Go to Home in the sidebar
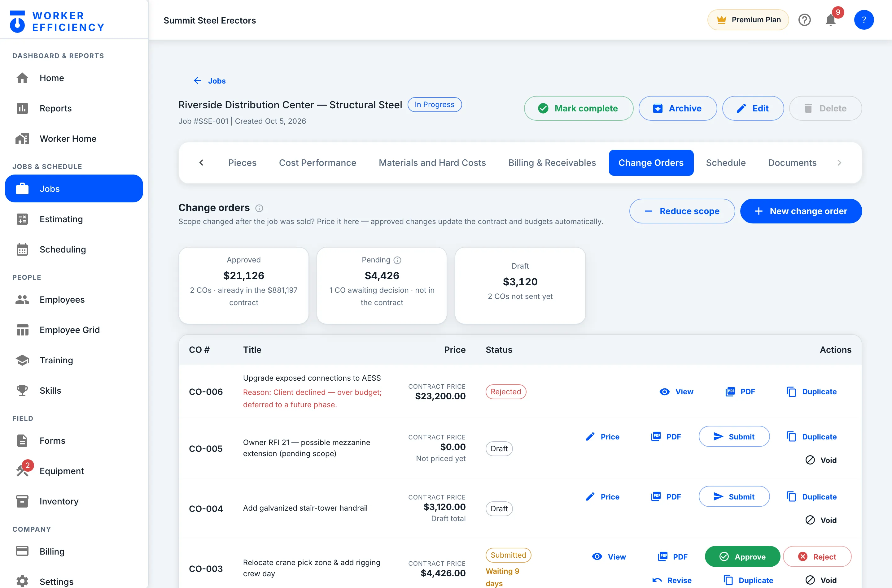892x588 pixels. click(x=74, y=78)
